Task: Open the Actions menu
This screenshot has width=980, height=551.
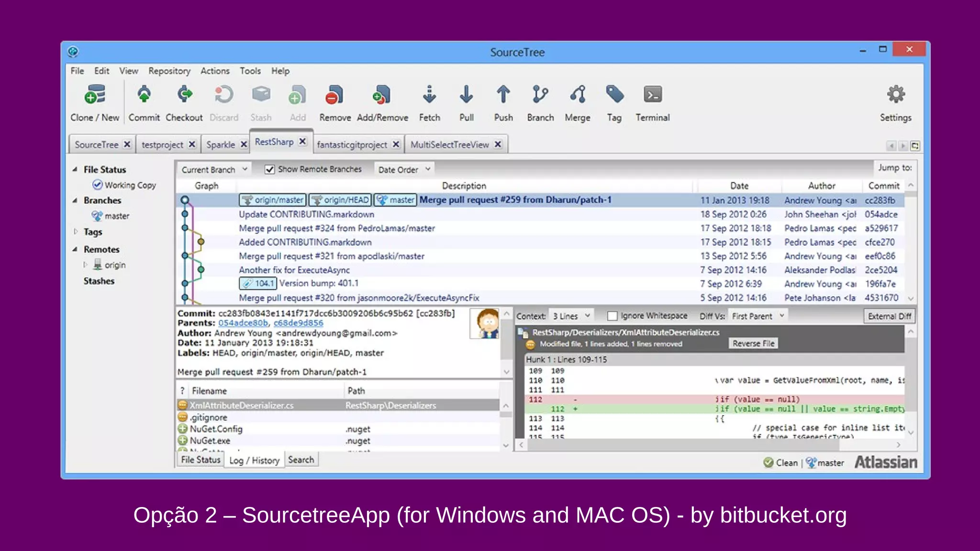Action: pyautogui.click(x=215, y=71)
